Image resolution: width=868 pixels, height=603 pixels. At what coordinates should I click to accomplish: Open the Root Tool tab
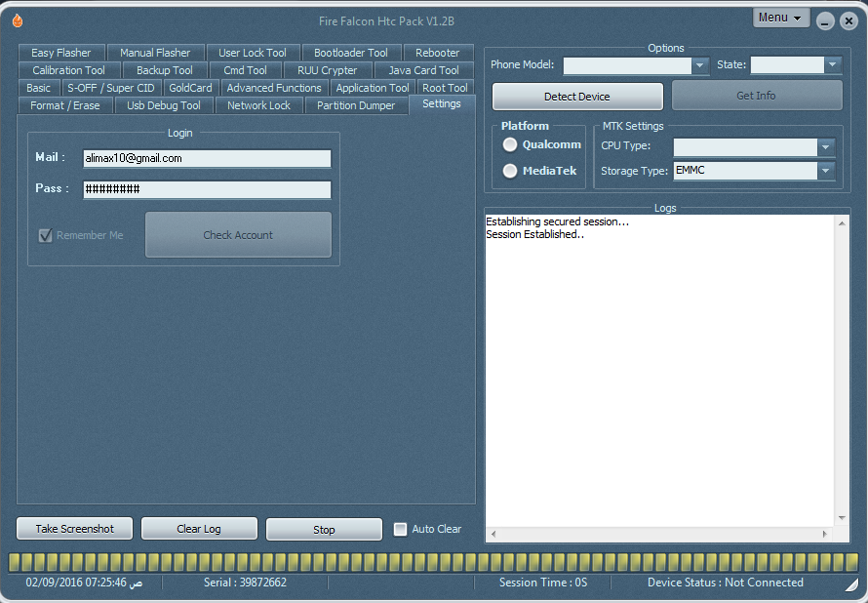(445, 88)
